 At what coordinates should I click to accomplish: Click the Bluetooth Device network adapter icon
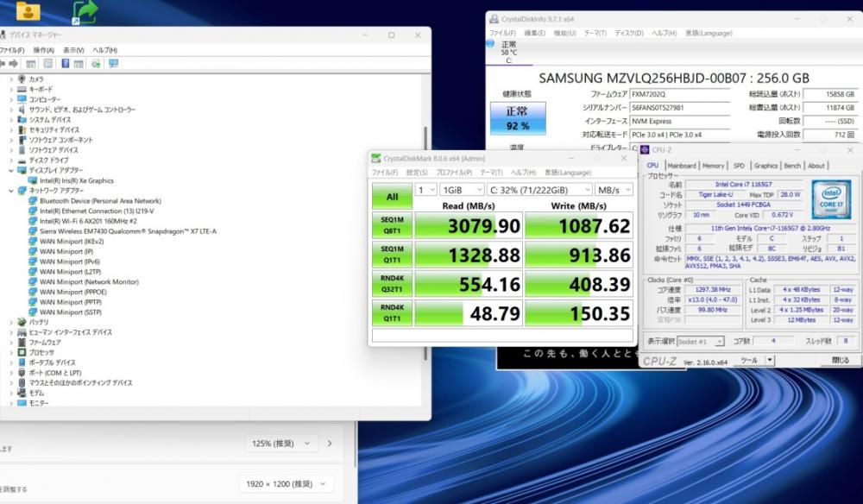(x=33, y=201)
